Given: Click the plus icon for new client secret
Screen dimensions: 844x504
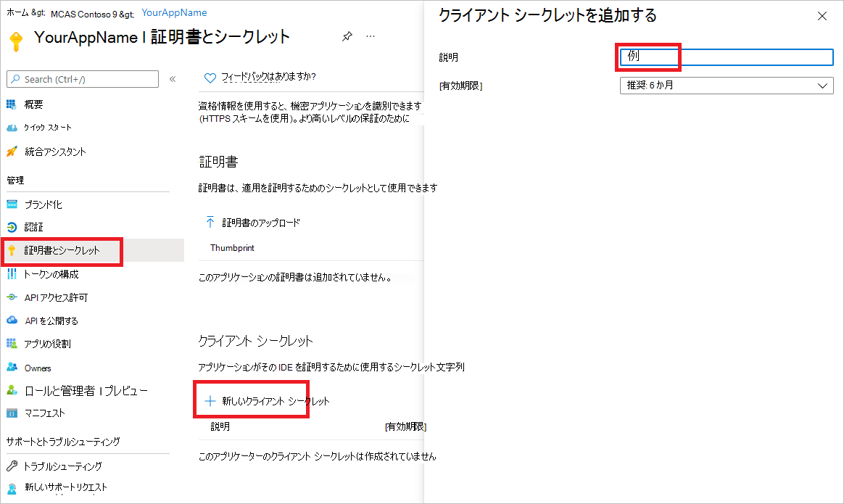Looking at the screenshot, I should [x=210, y=401].
